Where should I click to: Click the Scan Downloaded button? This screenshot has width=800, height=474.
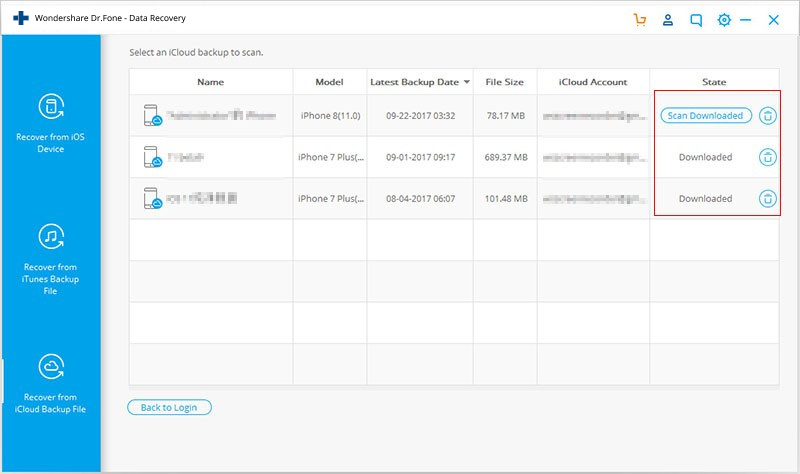tap(706, 115)
